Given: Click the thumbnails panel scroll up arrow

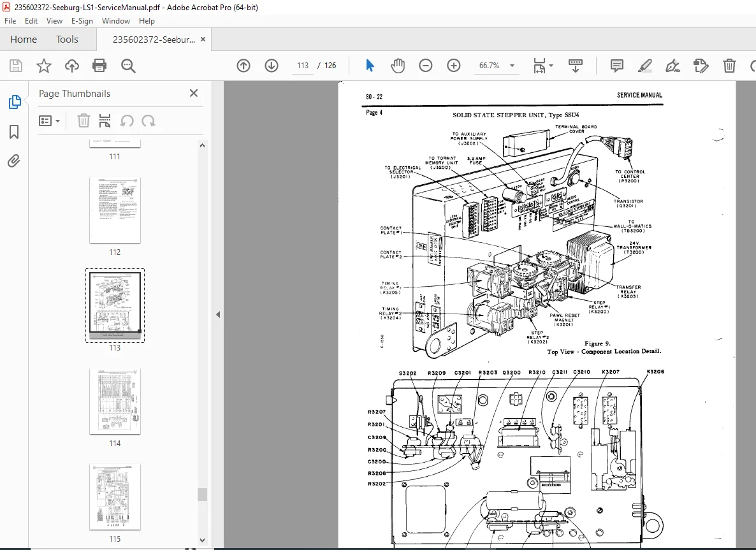Looking at the screenshot, I should [x=203, y=145].
